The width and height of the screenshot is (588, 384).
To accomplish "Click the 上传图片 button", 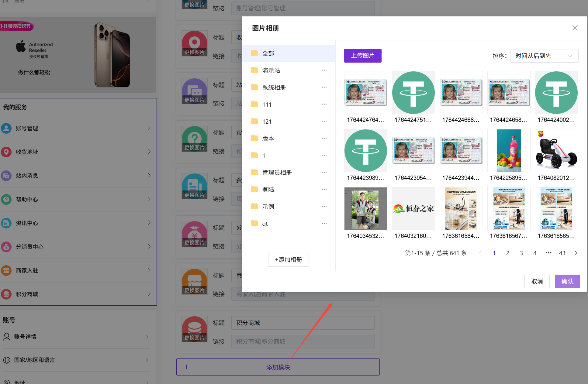I will 362,56.
